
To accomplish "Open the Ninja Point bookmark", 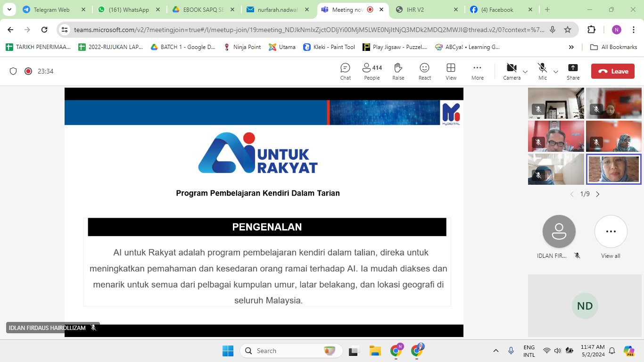I will pos(242,47).
